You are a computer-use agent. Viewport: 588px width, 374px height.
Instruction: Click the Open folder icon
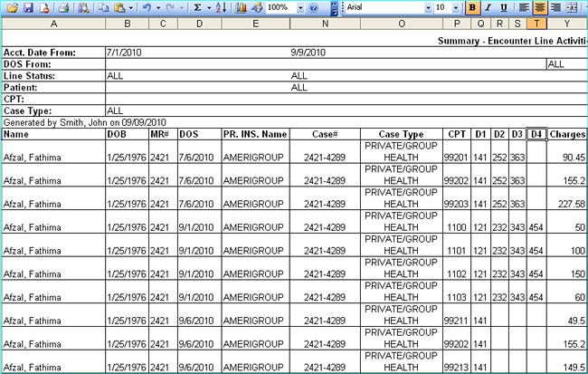coord(12,7)
